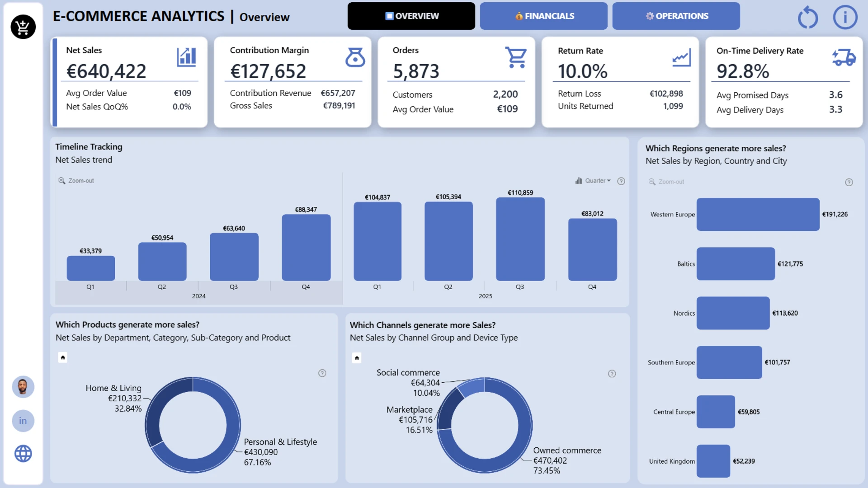Screen dimensions: 868x488
Task: Click home icon in Channels chart
Action: [x=357, y=358]
